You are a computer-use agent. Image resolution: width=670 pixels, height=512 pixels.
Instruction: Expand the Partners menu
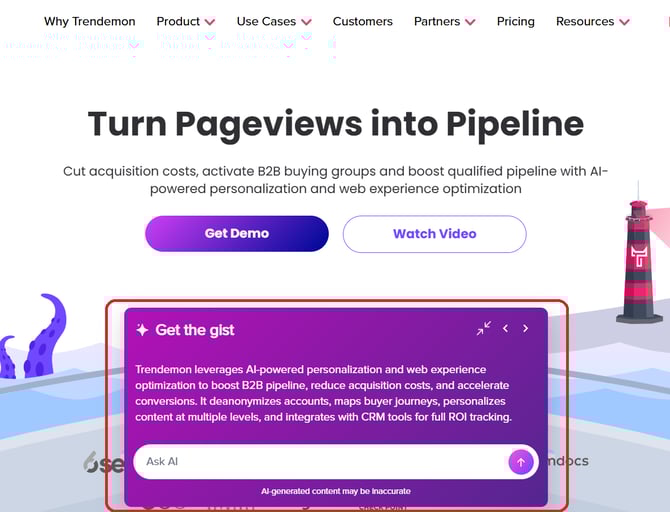(444, 21)
